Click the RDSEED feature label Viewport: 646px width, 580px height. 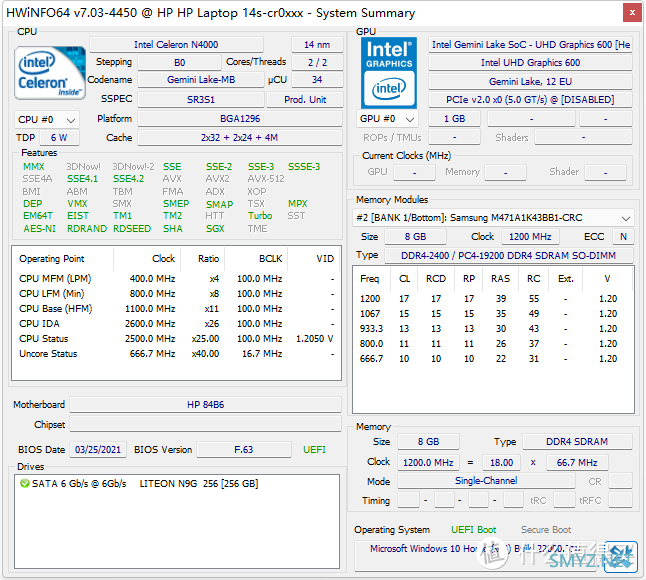(132, 229)
